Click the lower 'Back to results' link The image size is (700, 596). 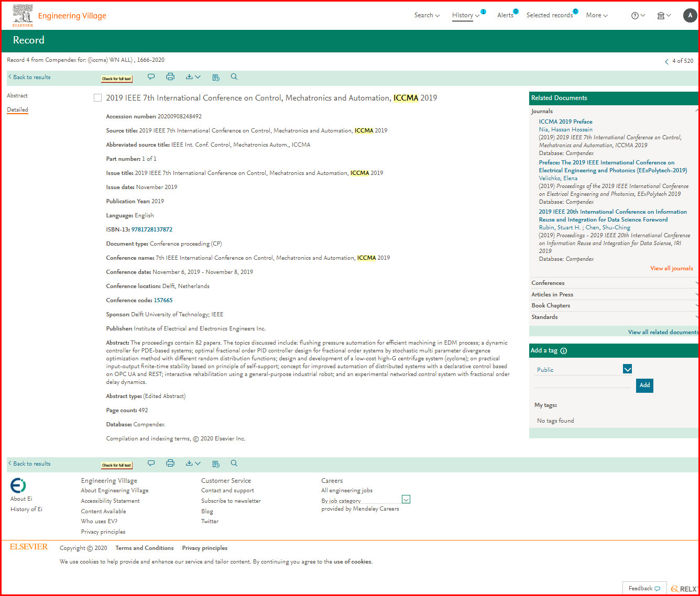point(29,463)
